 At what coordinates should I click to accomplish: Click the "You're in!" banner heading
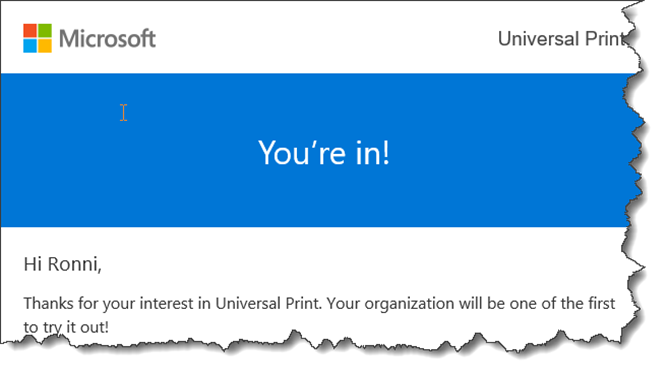pyautogui.click(x=324, y=152)
